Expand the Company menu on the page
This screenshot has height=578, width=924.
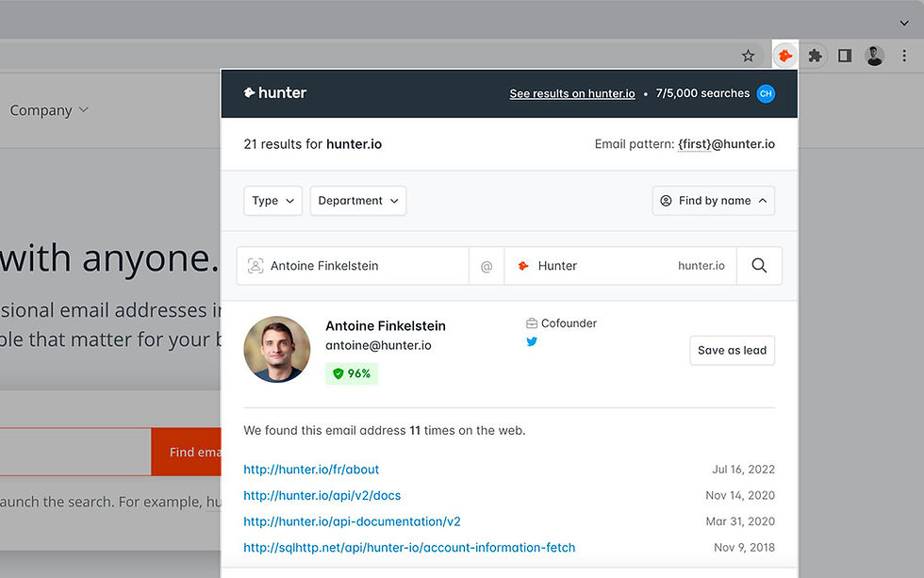49,109
